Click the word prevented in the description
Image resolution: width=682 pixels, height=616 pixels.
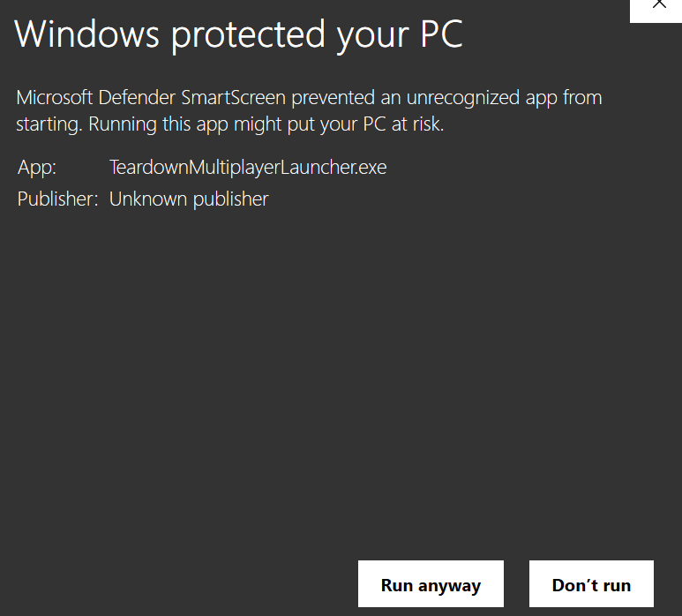click(334, 98)
